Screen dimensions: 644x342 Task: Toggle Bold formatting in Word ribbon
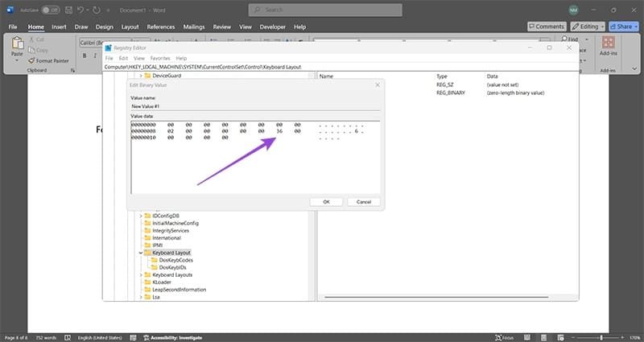[x=85, y=56]
